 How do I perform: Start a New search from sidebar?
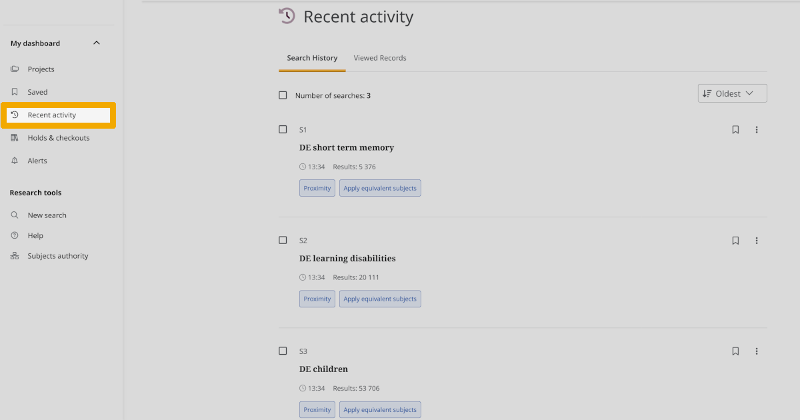coord(47,215)
